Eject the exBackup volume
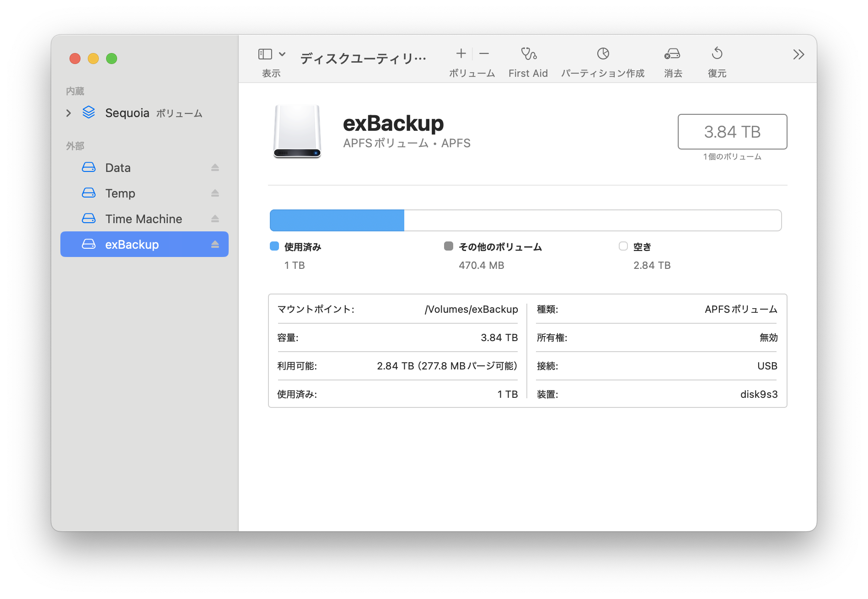This screenshot has height=599, width=868. (x=215, y=245)
